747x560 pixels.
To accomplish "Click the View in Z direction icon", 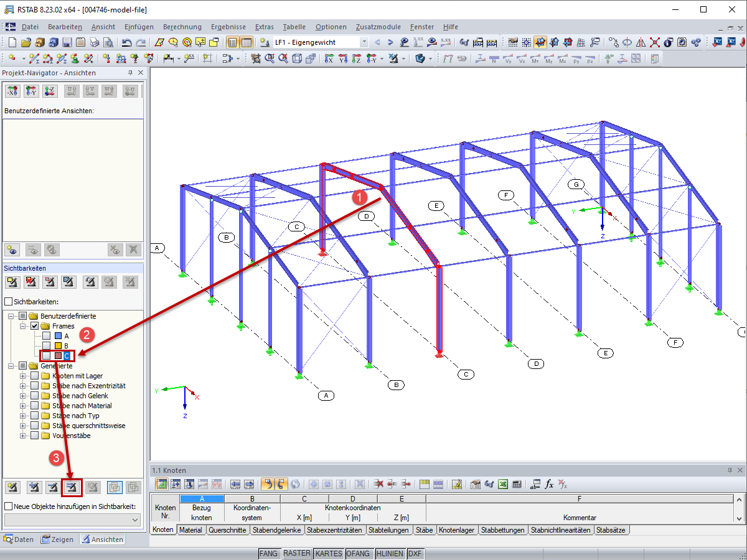I will click(356, 58).
